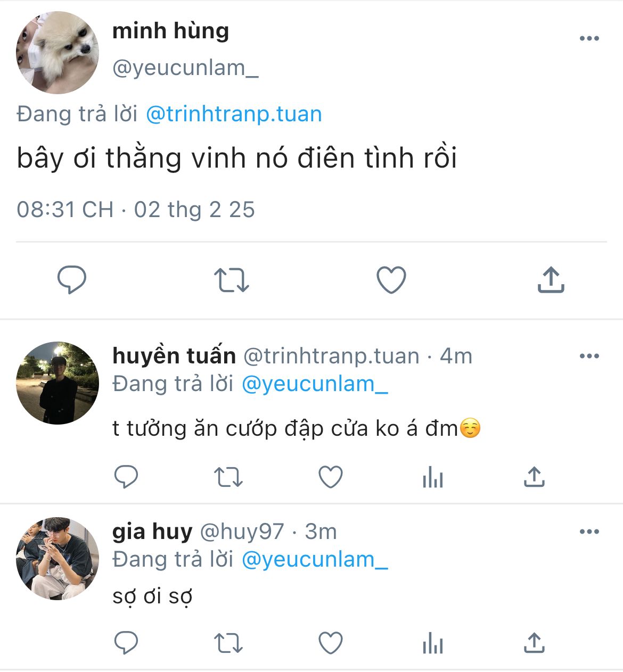623x672 pixels.
Task: Share huyền tuấn's reply
Action: [534, 477]
